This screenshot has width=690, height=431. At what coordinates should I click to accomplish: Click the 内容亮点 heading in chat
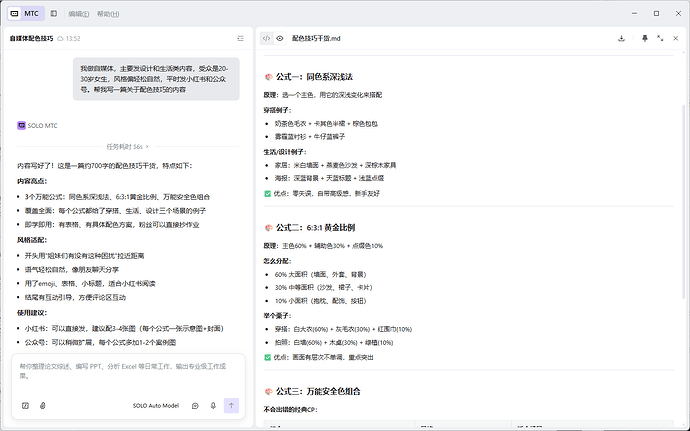pyautogui.click(x=32, y=181)
